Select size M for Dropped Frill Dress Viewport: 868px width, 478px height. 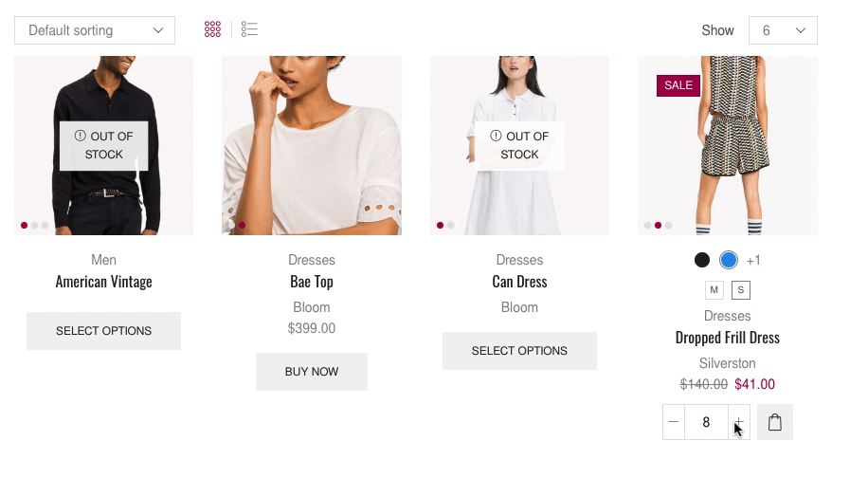click(714, 289)
